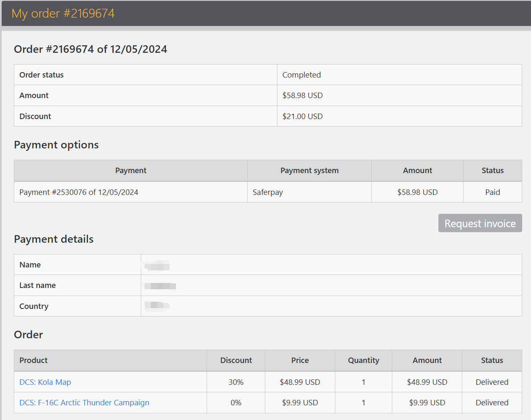Screen dimensions: 531x420
Task: Select the "30%" discount for Kola Map
Action: click(x=236, y=382)
